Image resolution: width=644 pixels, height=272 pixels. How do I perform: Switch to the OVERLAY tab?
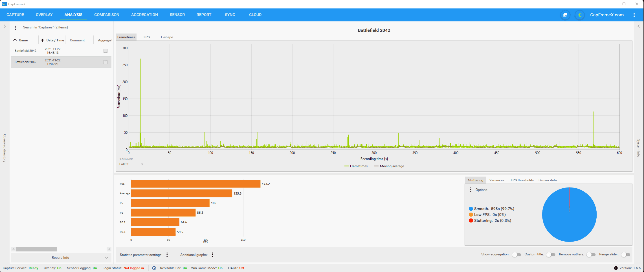(x=44, y=15)
